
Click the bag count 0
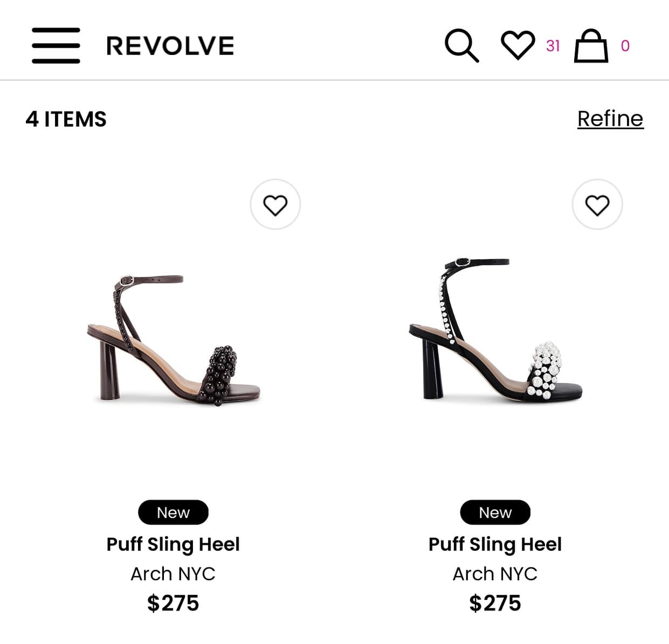(625, 46)
